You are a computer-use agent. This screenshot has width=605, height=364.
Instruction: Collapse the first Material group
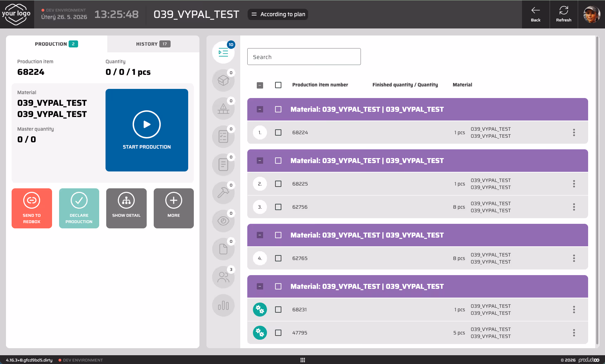click(260, 109)
